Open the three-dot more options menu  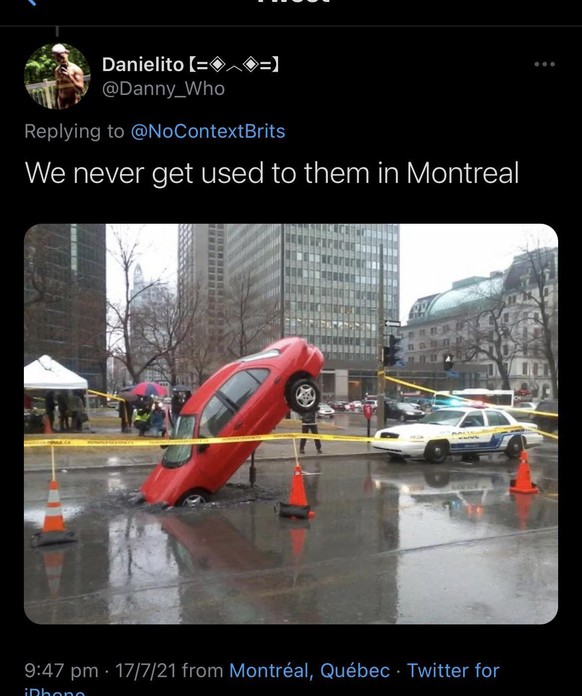(545, 64)
